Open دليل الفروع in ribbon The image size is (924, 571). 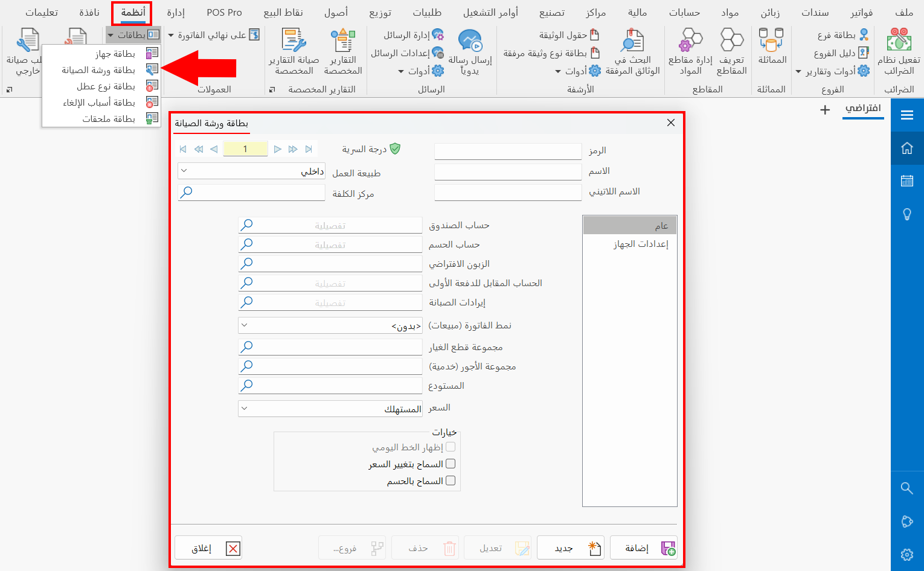click(x=841, y=53)
